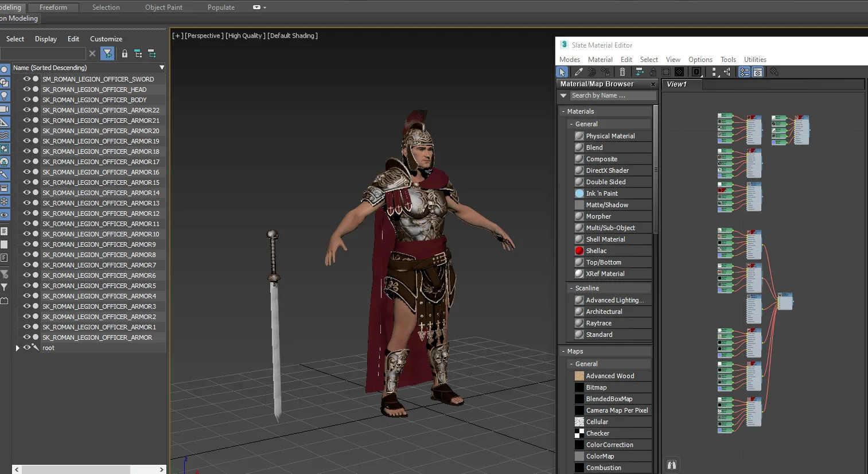Open the Material ID Channel flyout
868x474 pixels.
696,72
